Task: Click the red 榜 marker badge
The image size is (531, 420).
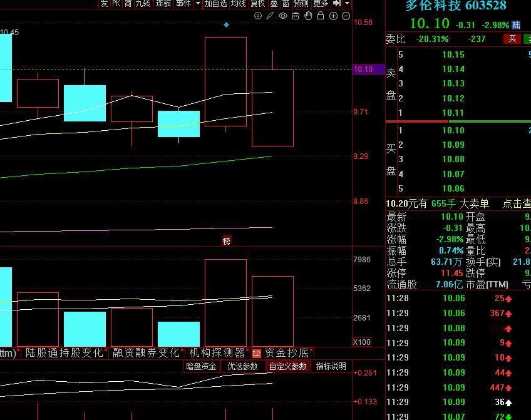Action: 227,240
